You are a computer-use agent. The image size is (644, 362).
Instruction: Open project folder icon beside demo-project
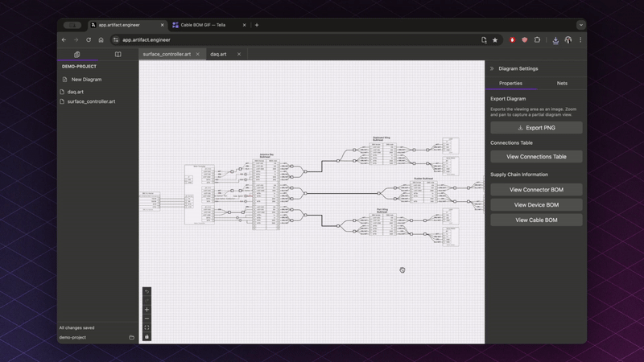131,337
